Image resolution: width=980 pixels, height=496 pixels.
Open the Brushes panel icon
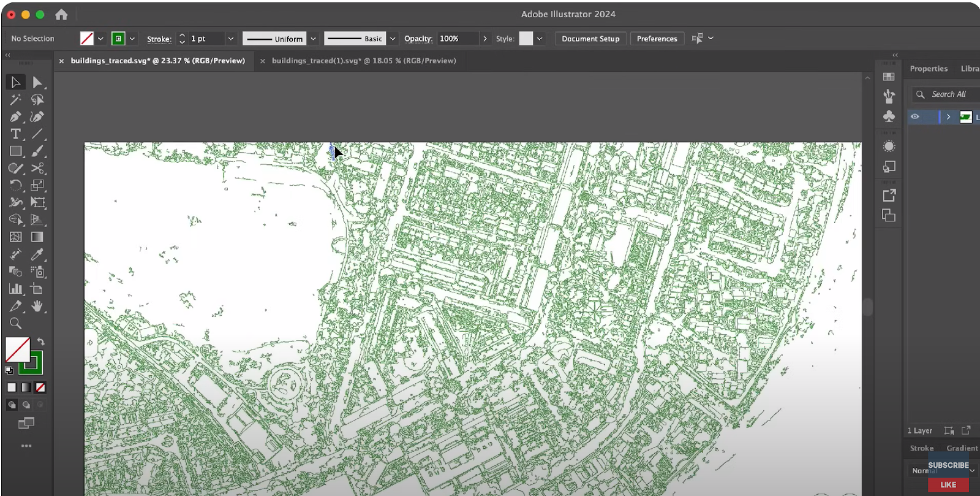click(x=889, y=96)
